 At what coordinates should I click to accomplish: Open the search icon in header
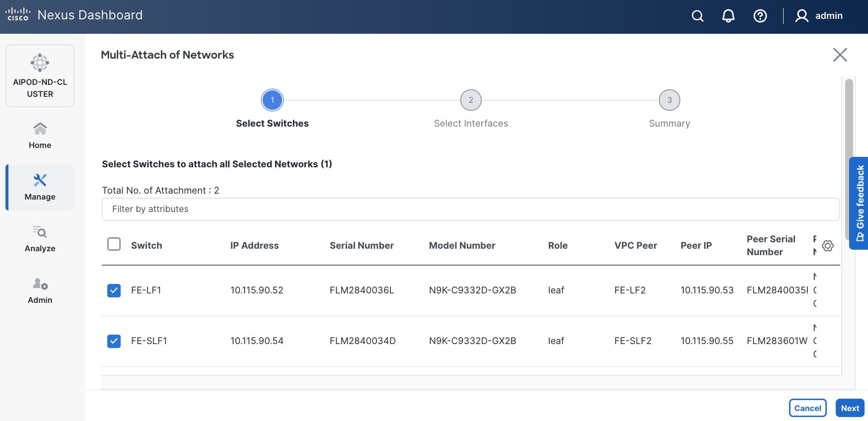(x=698, y=16)
